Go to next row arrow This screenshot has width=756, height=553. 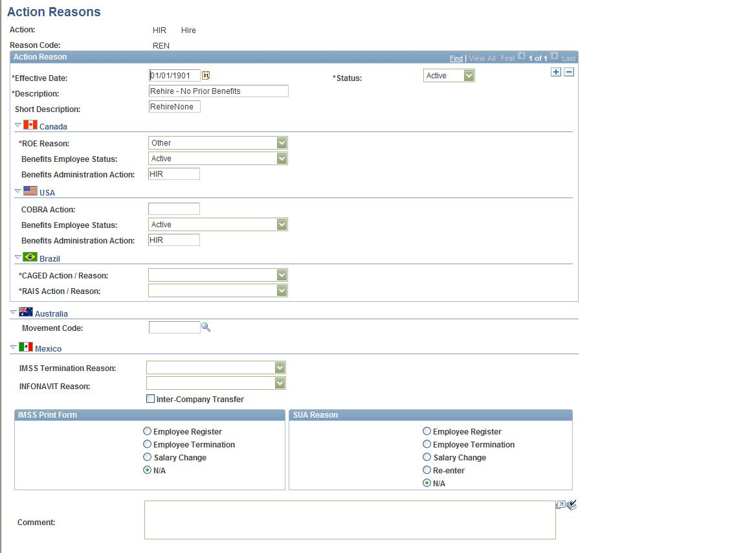pos(555,56)
